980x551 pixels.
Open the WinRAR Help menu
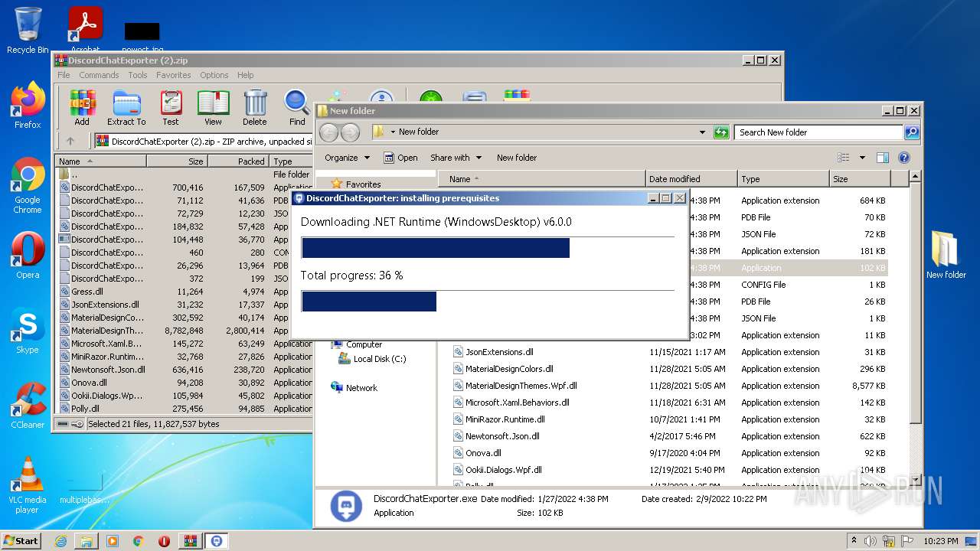coord(245,75)
